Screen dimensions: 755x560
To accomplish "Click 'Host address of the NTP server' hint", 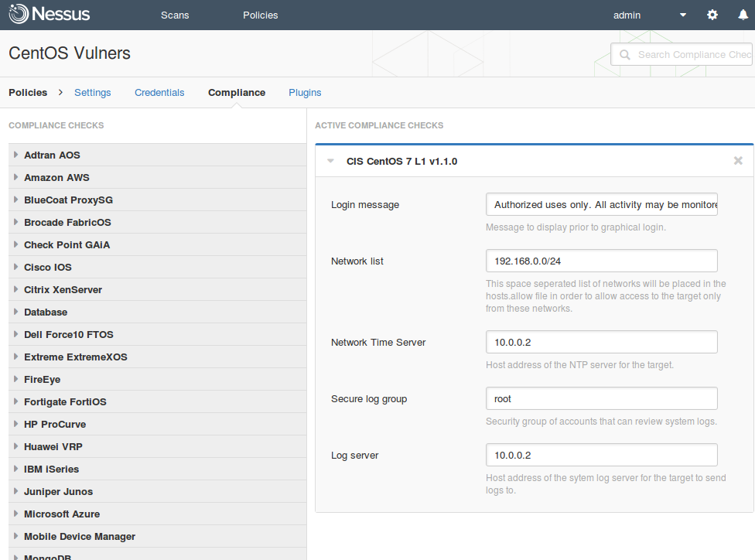I will (x=579, y=365).
